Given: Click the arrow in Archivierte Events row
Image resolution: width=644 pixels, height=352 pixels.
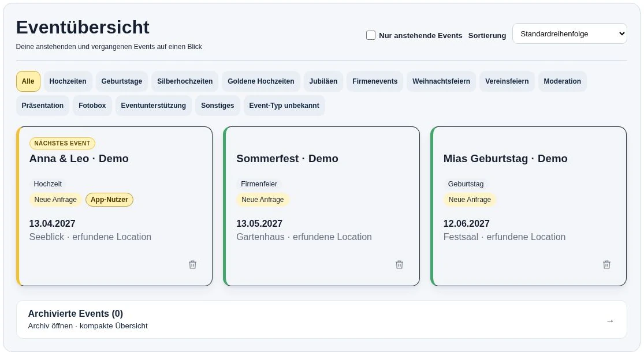Looking at the screenshot, I should pyautogui.click(x=610, y=321).
